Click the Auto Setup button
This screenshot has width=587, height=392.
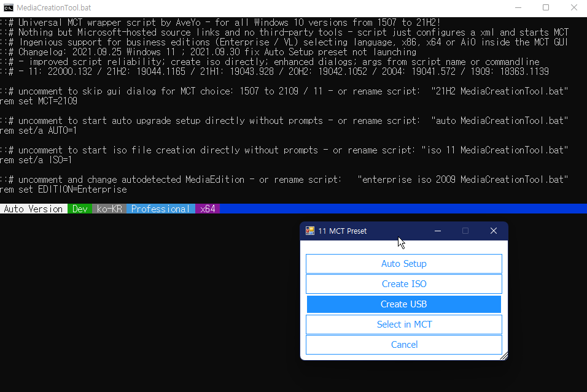[x=403, y=264]
